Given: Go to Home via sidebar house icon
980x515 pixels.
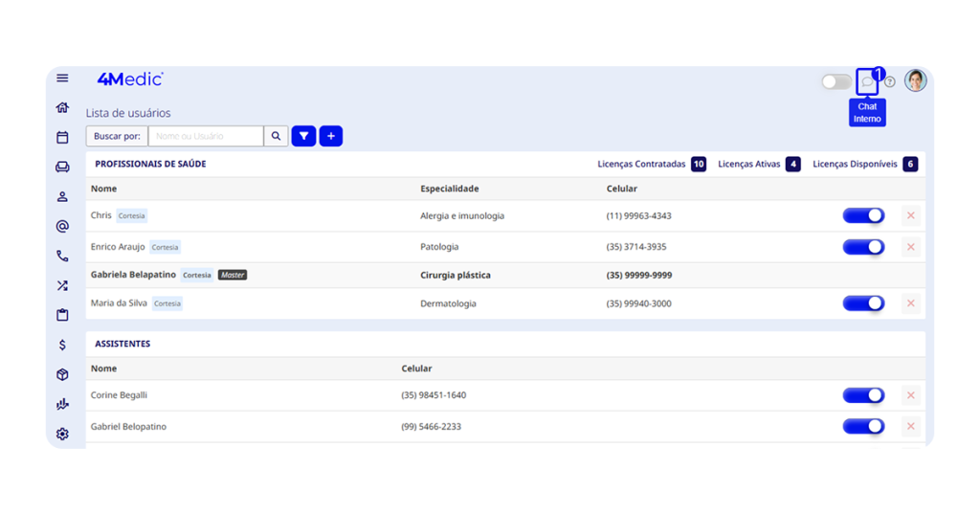Looking at the screenshot, I should tap(62, 108).
